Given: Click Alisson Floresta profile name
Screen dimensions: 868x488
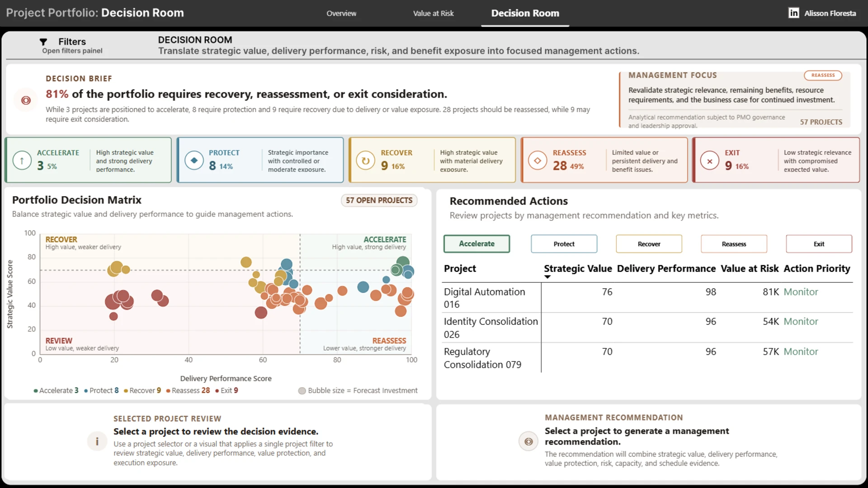Looking at the screenshot, I should click(830, 14).
